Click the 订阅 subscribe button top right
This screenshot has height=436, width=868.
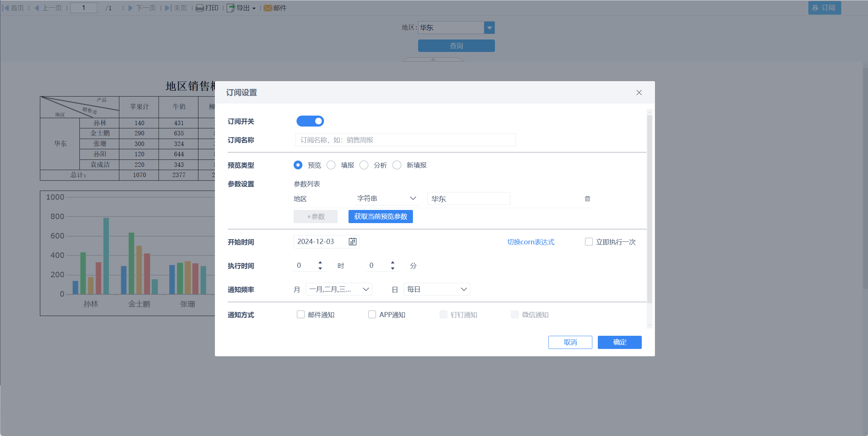coord(824,8)
